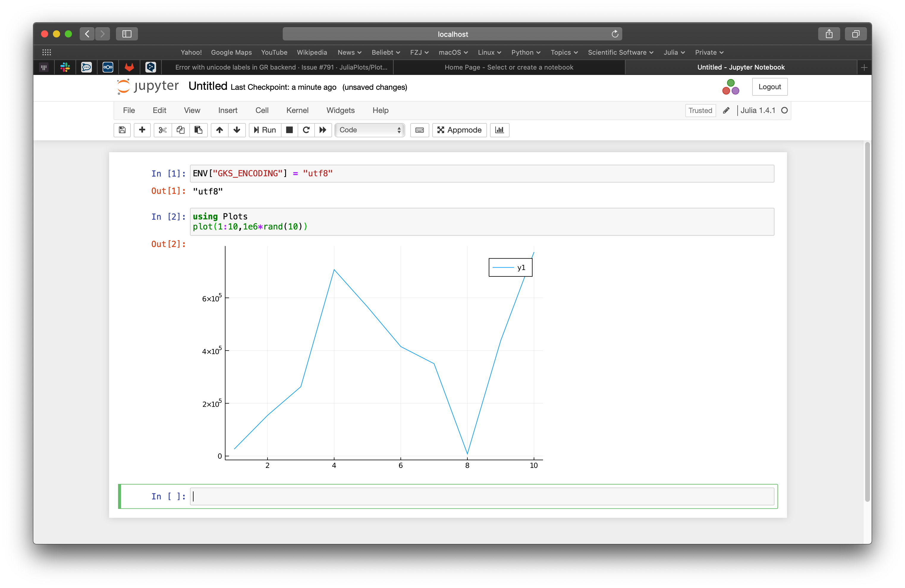The image size is (905, 588).
Task: Copy selected cells from the toolbar
Action: 181,130
